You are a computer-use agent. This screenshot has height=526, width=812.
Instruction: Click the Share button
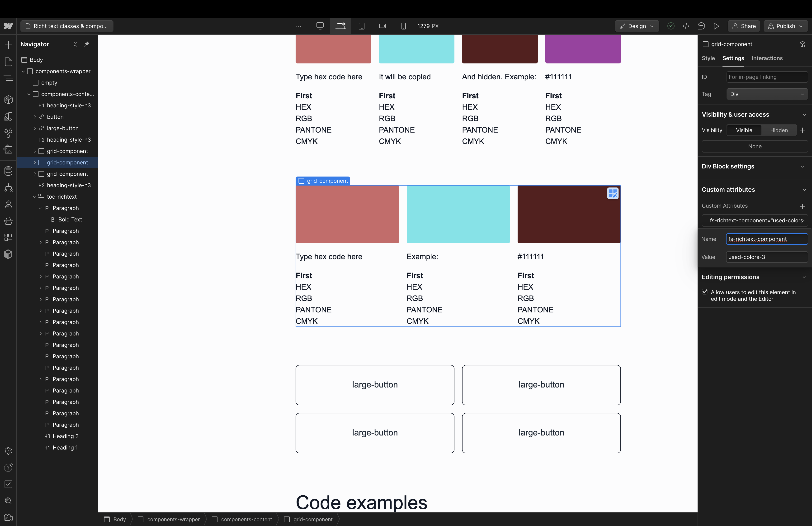coord(743,26)
